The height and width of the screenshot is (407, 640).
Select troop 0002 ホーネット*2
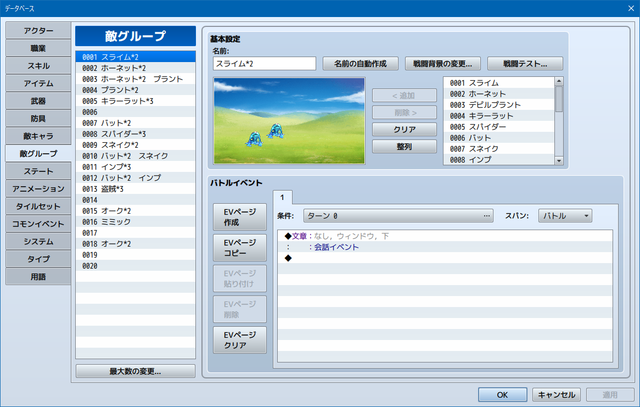click(x=136, y=68)
